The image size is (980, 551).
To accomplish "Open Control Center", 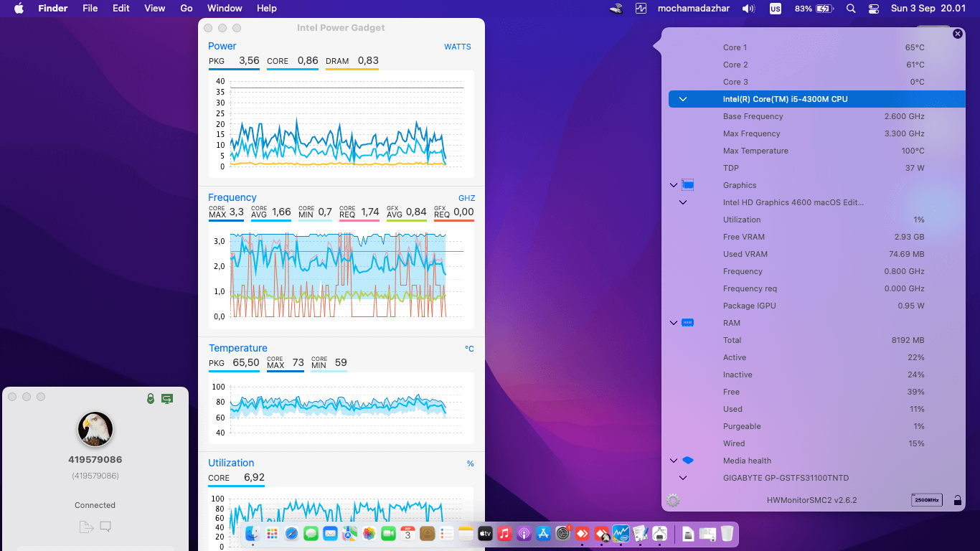I will pos(873,9).
